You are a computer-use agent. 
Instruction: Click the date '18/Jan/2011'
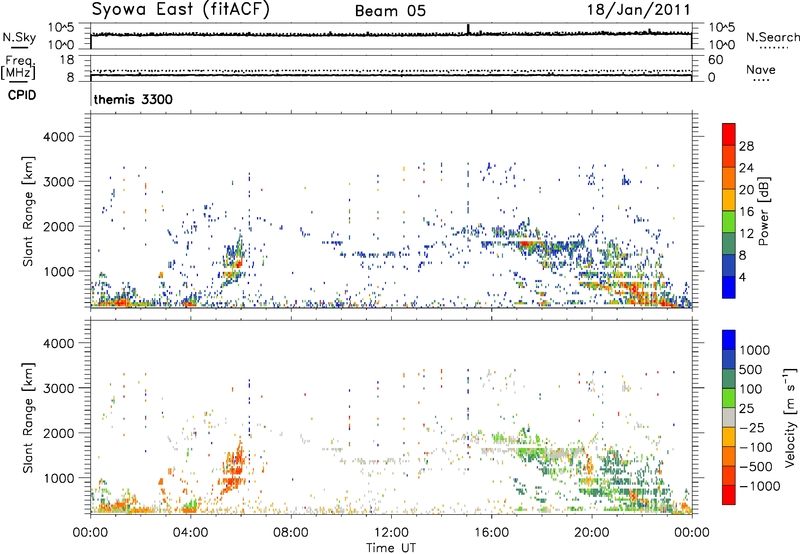[x=638, y=9]
